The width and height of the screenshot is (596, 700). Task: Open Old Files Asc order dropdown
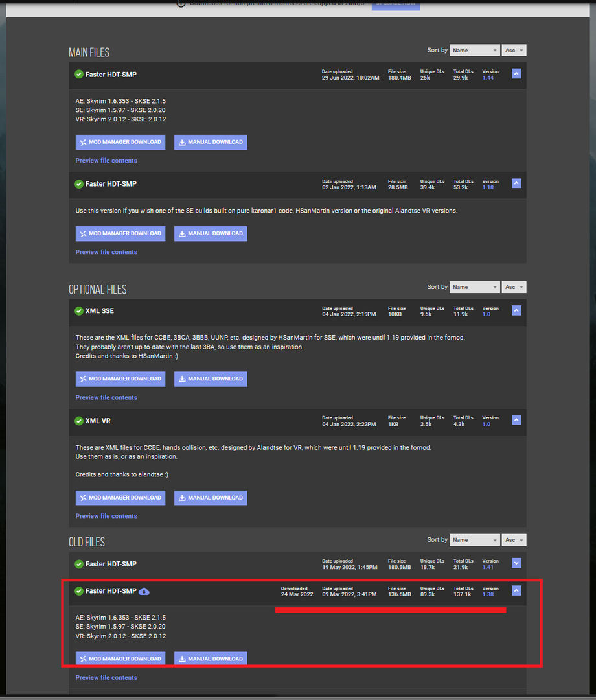tap(514, 540)
